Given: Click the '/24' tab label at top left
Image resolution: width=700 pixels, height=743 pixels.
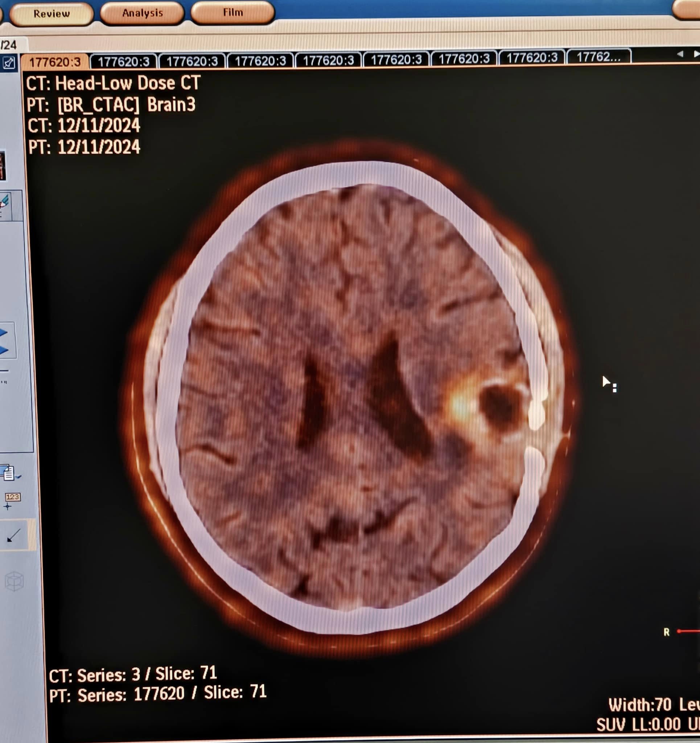Looking at the screenshot, I should (x=8, y=45).
